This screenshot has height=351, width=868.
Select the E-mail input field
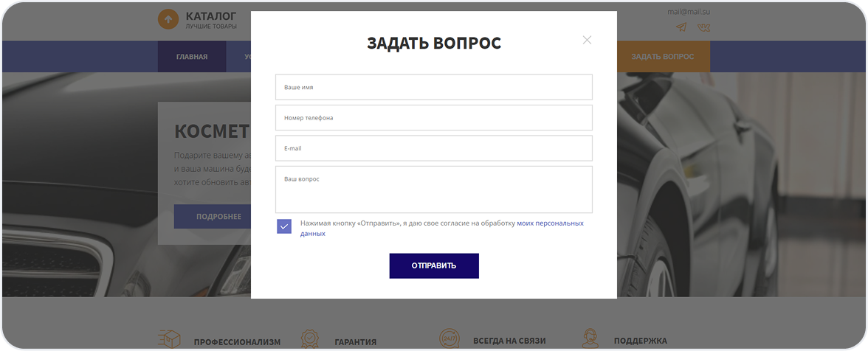434,148
